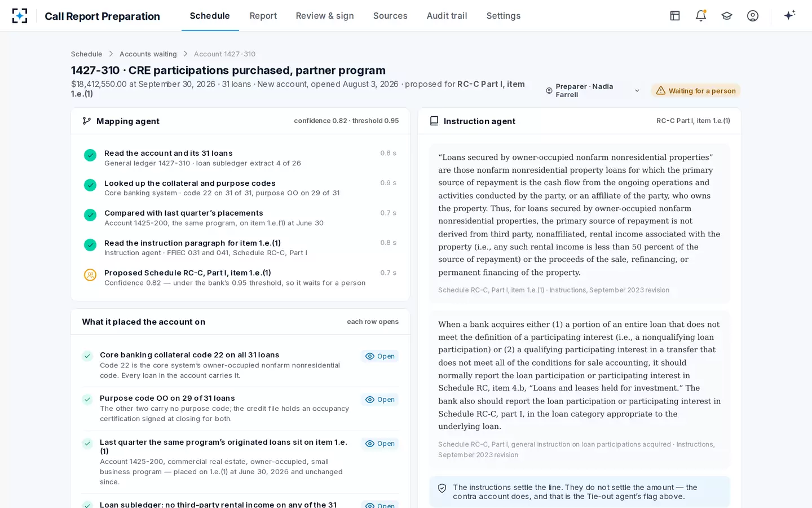This screenshot has height=508, width=812.
Task: Click the Call Report Preparation app logo
Action: 20,16
